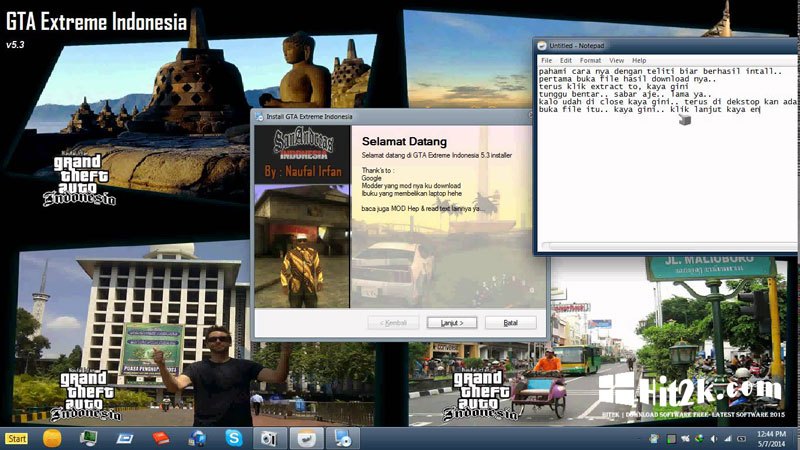
Task: Click the colorful globe tray icon
Action: click(699, 439)
